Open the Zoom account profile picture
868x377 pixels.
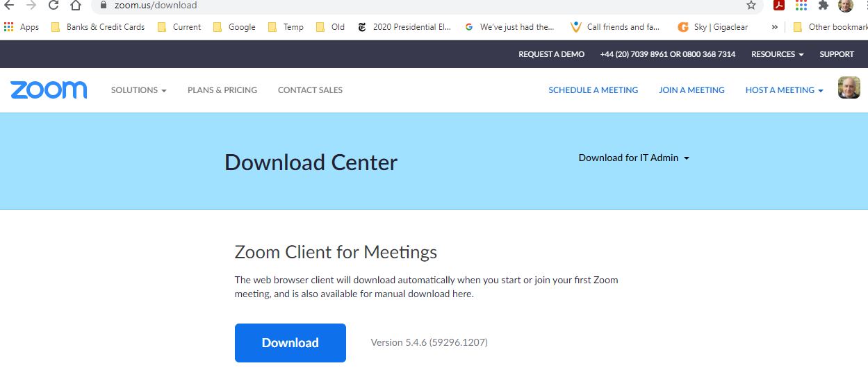[849, 87]
